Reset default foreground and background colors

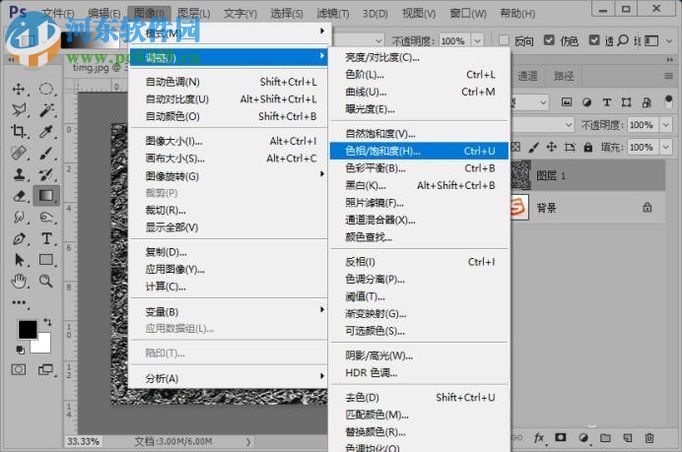coord(20,350)
